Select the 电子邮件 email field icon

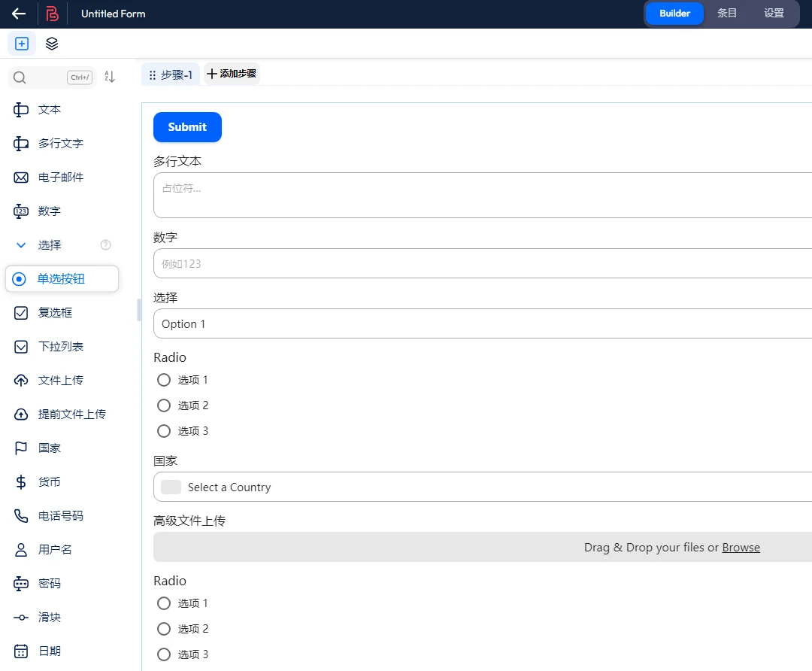21,177
